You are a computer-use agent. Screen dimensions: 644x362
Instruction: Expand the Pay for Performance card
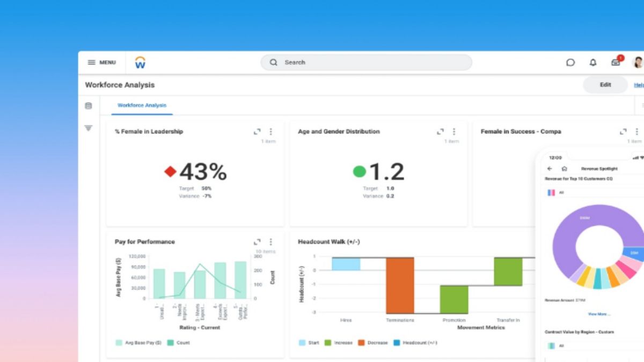257,242
